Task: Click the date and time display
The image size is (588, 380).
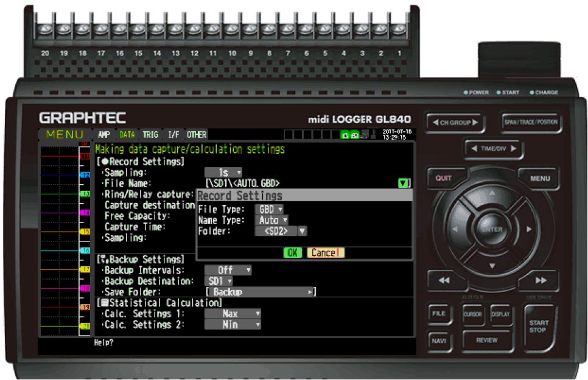Action: (397, 134)
